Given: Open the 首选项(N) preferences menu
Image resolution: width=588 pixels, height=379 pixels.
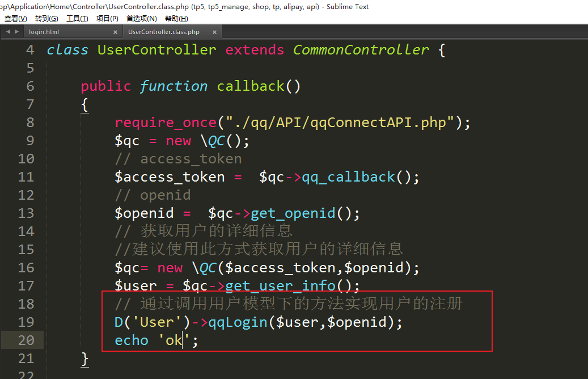Looking at the screenshot, I should pos(142,19).
